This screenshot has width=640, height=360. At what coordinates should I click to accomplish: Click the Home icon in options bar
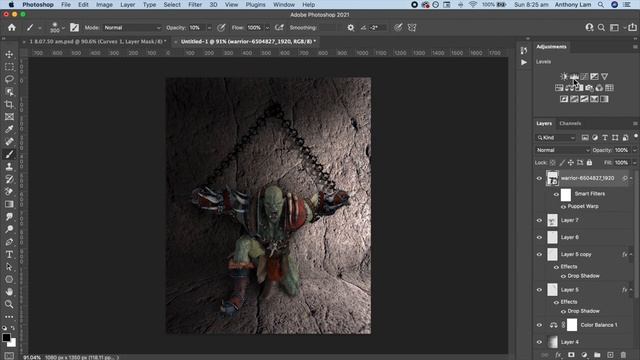tap(12, 27)
